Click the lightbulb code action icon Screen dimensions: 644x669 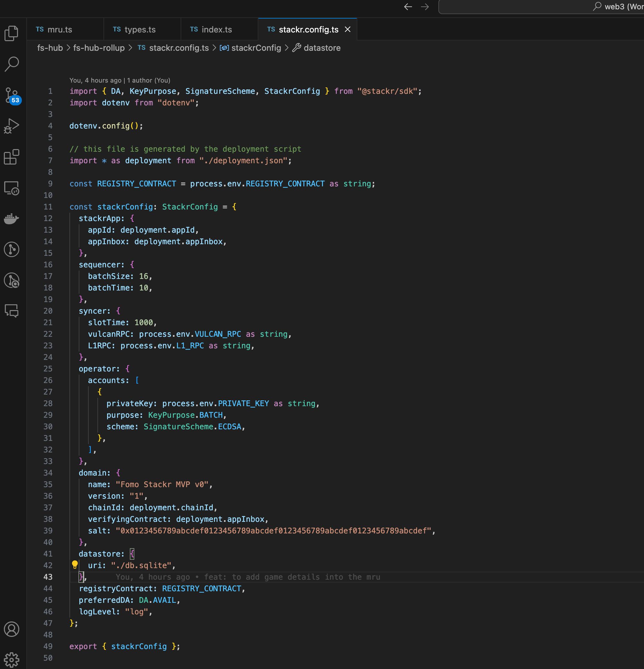tap(75, 565)
